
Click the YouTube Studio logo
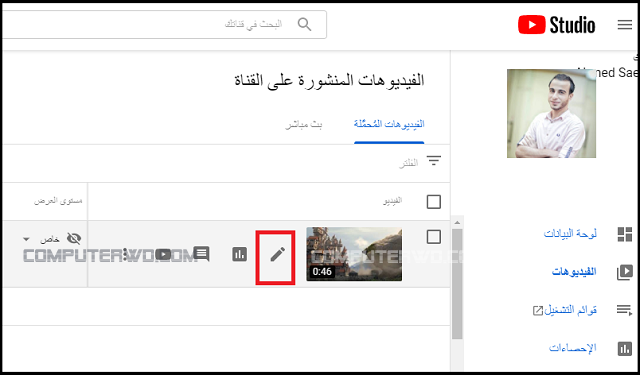(x=556, y=25)
